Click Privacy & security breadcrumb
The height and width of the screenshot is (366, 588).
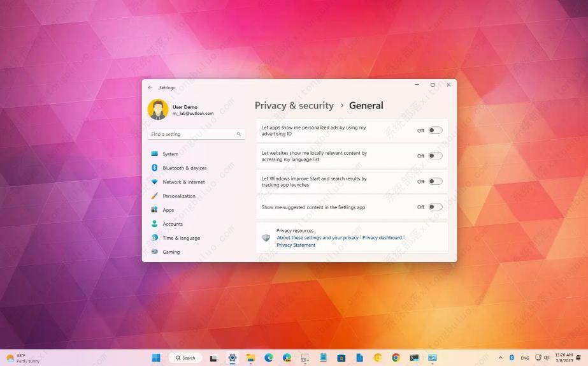294,105
